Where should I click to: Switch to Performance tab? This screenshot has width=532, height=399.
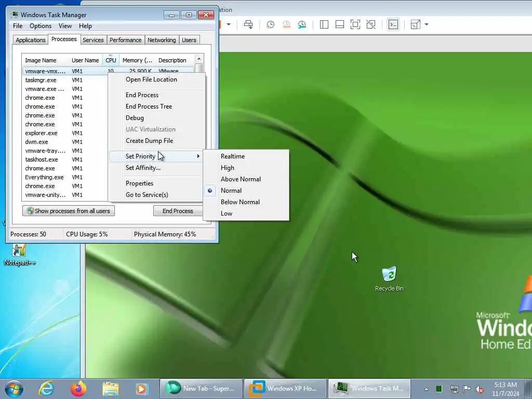tap(125, 40)
